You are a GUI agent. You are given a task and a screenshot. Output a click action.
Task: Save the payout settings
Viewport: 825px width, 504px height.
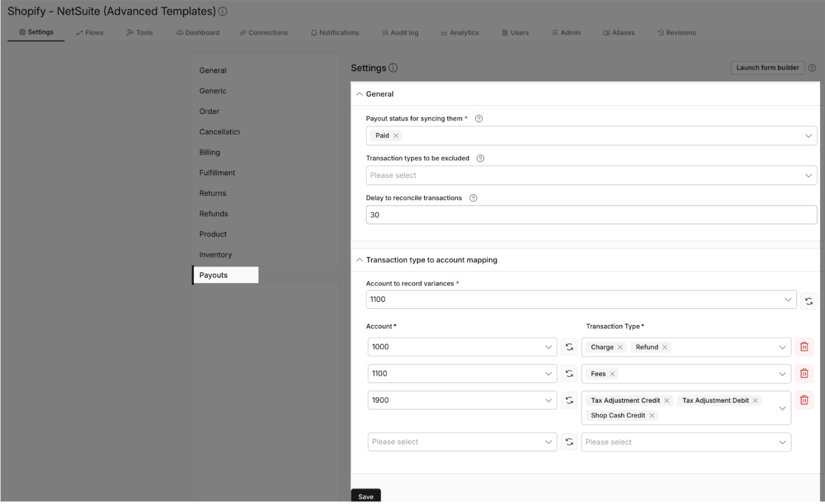click(366, 496)
